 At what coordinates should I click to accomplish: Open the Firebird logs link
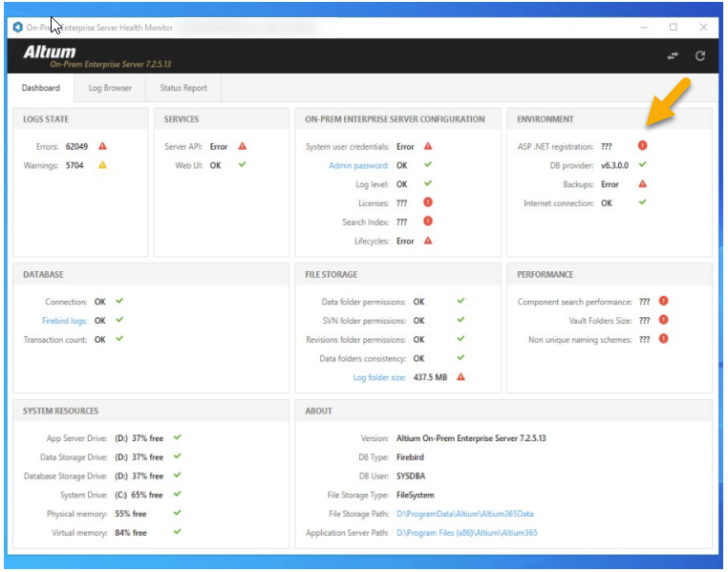coord(65,321)
